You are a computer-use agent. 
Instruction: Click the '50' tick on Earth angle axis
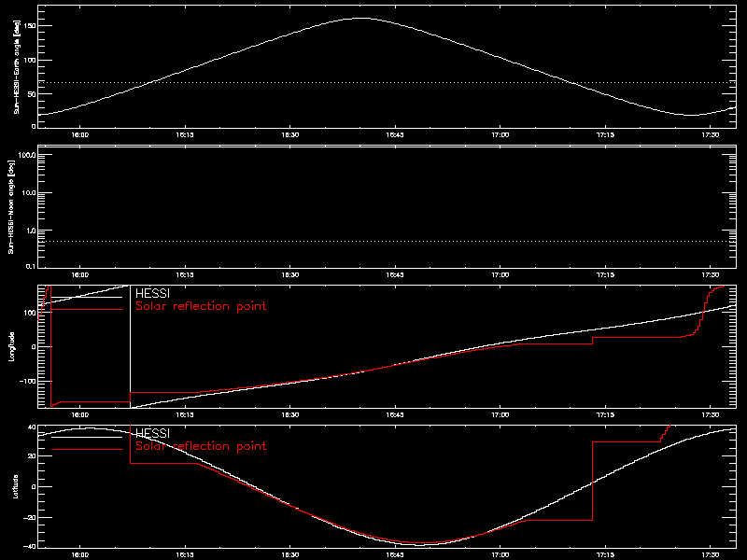pyautogui.click(x=32, y=94)
